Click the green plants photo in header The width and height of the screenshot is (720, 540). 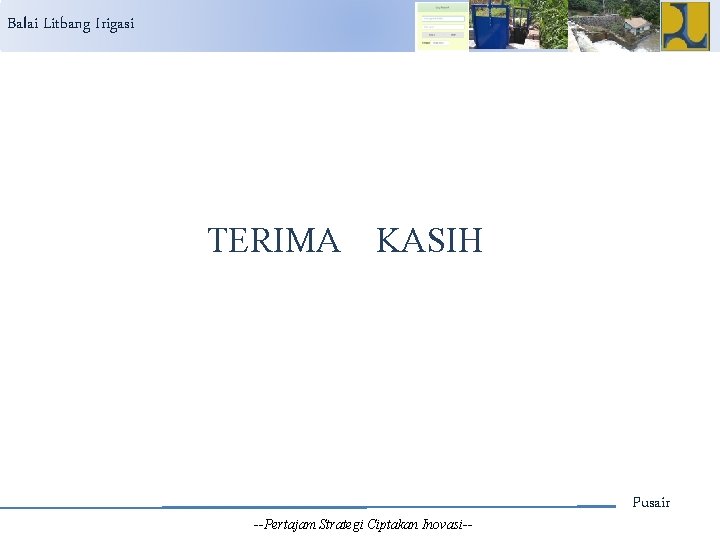coord(552,25)
